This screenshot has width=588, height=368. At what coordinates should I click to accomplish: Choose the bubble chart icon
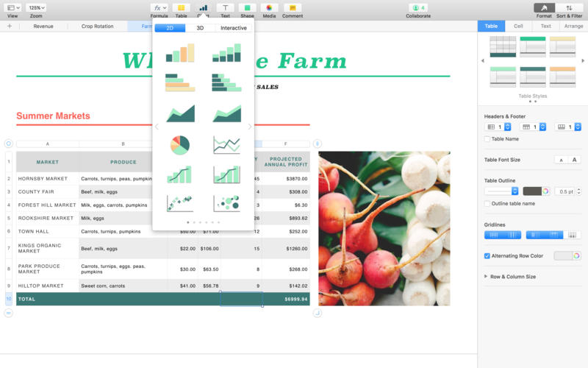226,203
